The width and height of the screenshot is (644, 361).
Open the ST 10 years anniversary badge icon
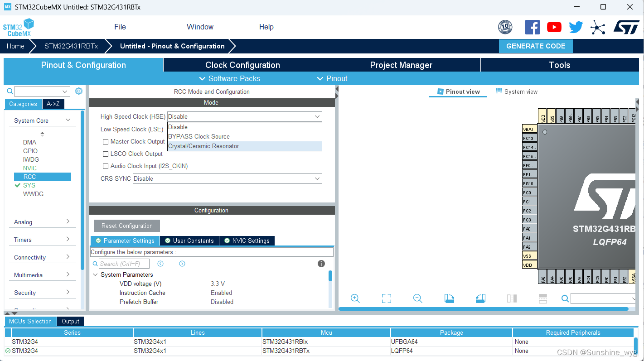(x=505, y=27)
